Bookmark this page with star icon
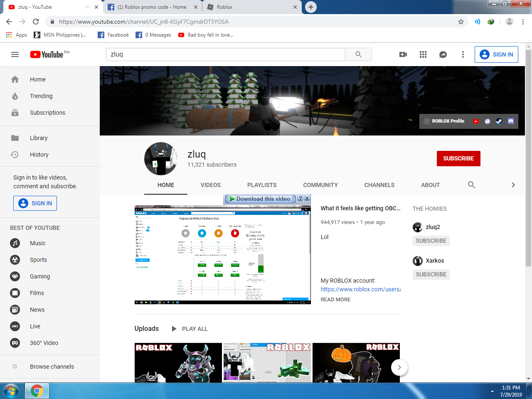This screenshot has width=532, height=399. point(461,22)
